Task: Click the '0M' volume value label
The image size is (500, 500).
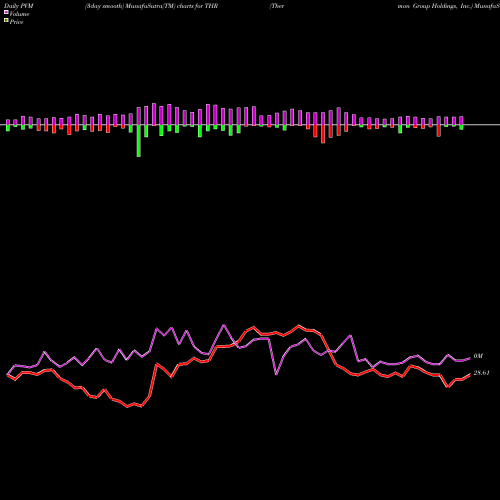Action: click(x=478, y=356)
